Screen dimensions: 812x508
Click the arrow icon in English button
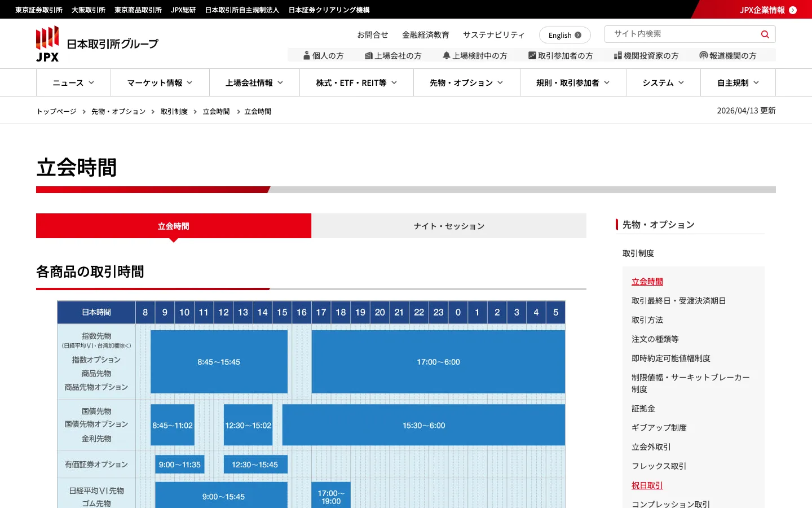(578, 35)
